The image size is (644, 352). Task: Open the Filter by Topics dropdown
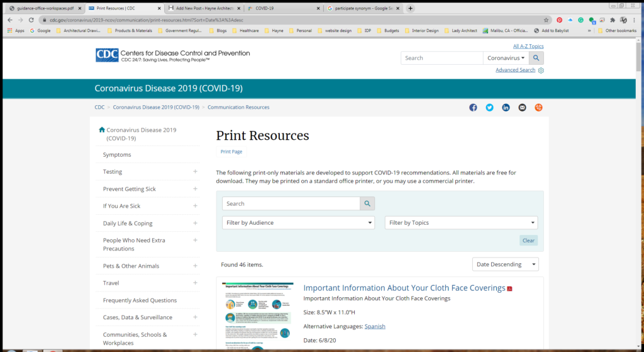click(461, 222)
